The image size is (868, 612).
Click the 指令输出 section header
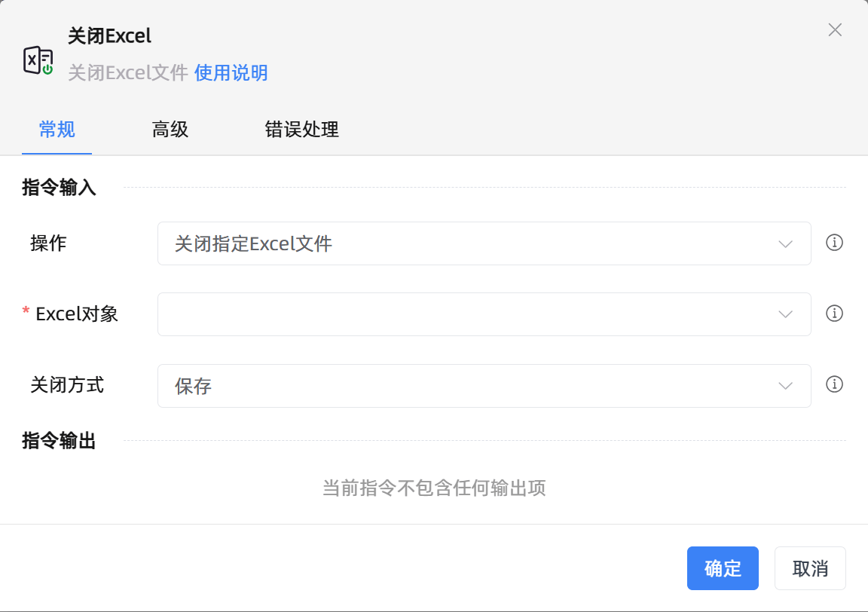click(58, 441)
